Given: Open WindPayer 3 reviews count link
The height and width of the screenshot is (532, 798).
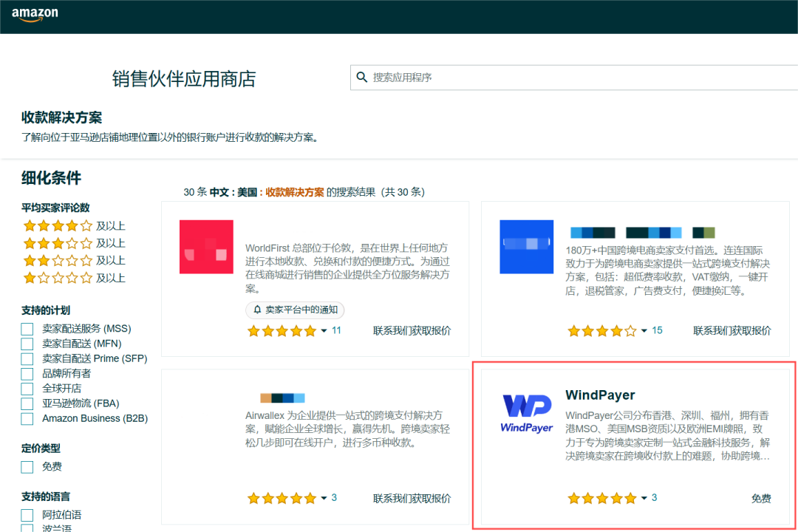Looking at the screenshot, I should 654,497.
